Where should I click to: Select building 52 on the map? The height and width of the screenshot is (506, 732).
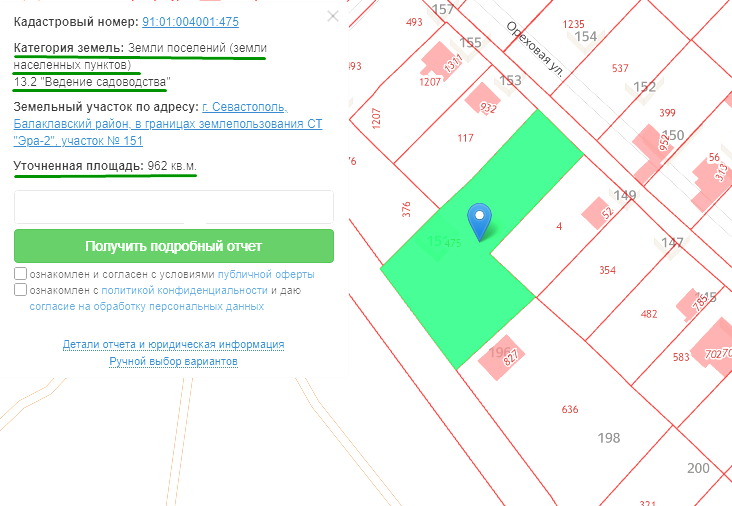(x=599, y=213)
